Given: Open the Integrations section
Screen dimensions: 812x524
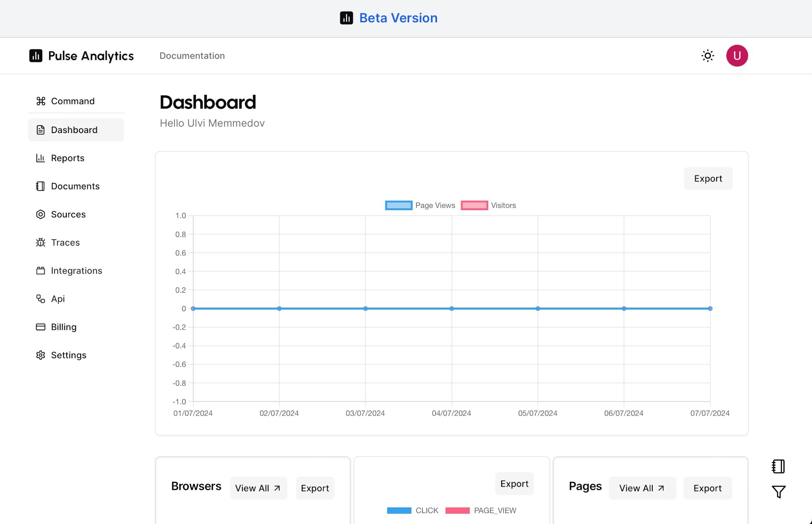Looking at the screenshot, I should [x=76, y=270].
